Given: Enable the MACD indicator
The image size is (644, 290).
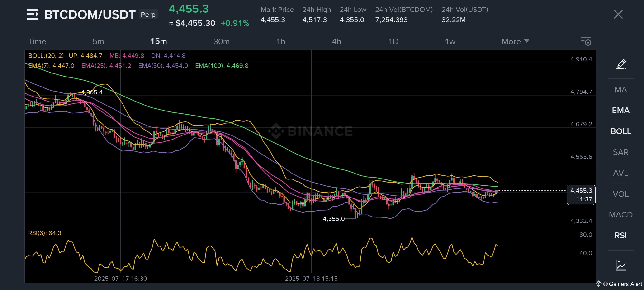Looking at the screenshot, I should (x=621, y=214).
